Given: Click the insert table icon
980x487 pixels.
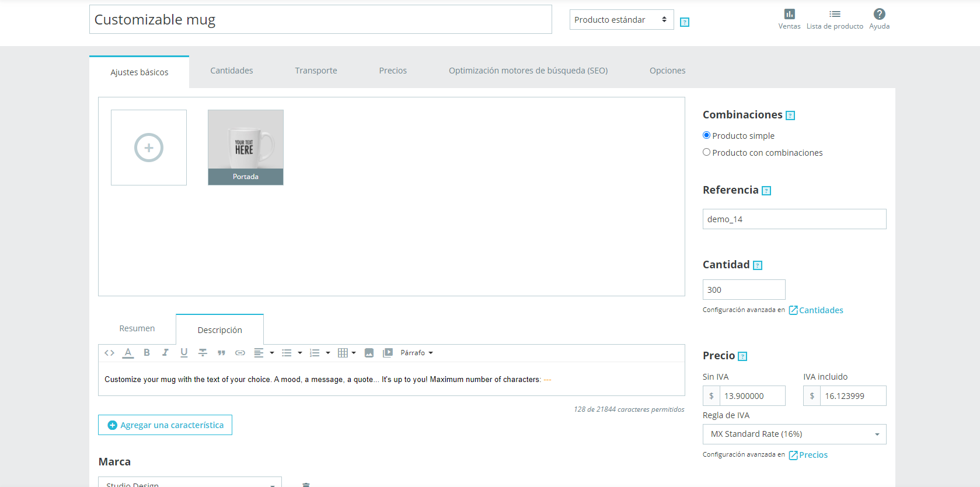Looking at the screenshot, I should (x=343, y=353).
